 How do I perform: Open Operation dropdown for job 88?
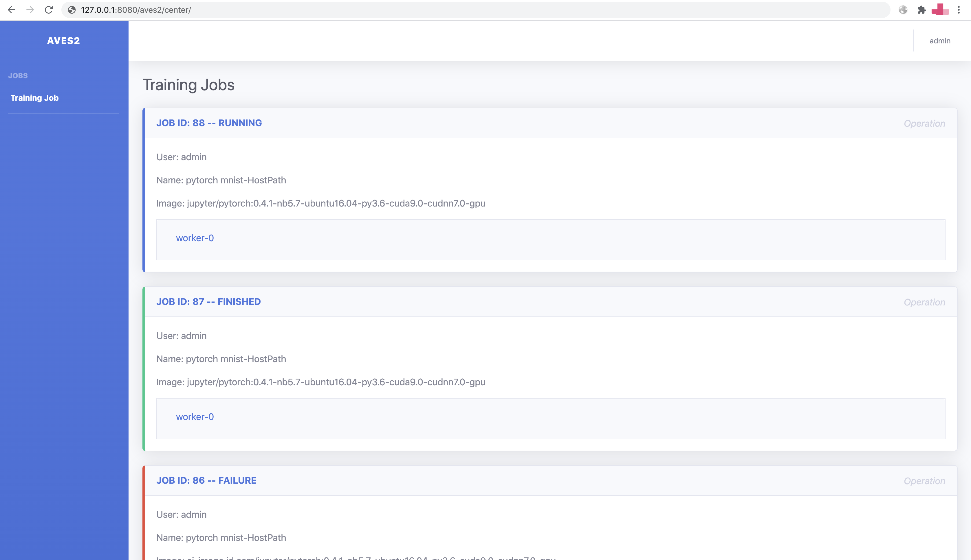click(x=924, y=124)
